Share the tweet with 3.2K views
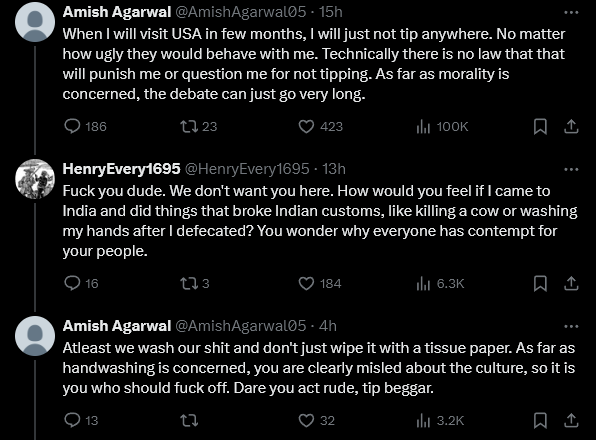The image size is (596, 440). [x=571, y=420]
